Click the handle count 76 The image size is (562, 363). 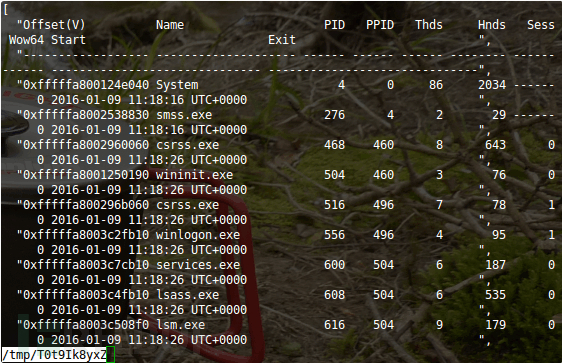tap(499, 175)
